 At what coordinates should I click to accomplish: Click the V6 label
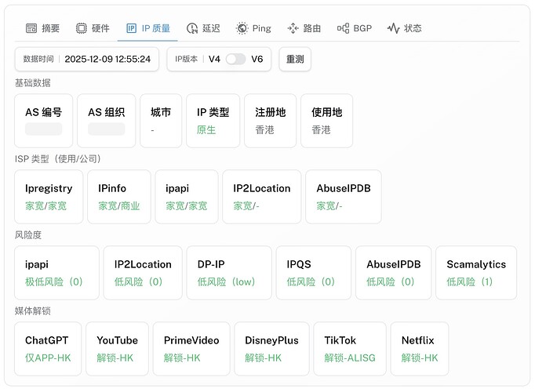tap(257, 60)
